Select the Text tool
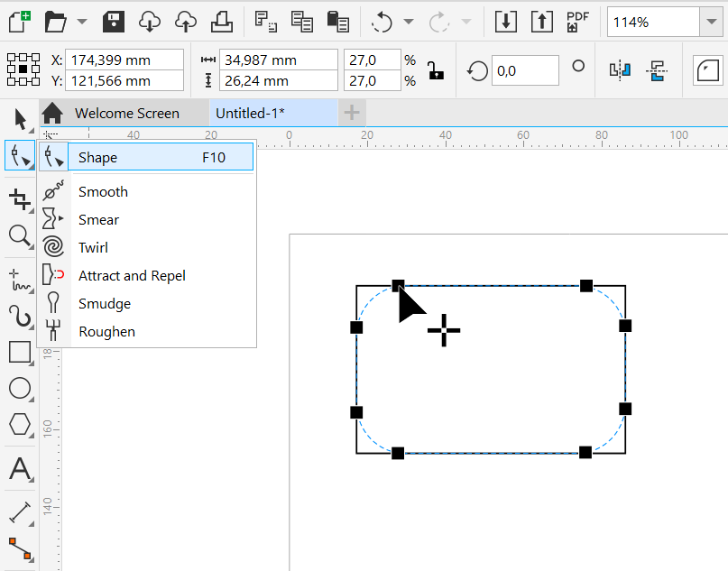This screenshot has width=728, height=571. pos(20,468)
